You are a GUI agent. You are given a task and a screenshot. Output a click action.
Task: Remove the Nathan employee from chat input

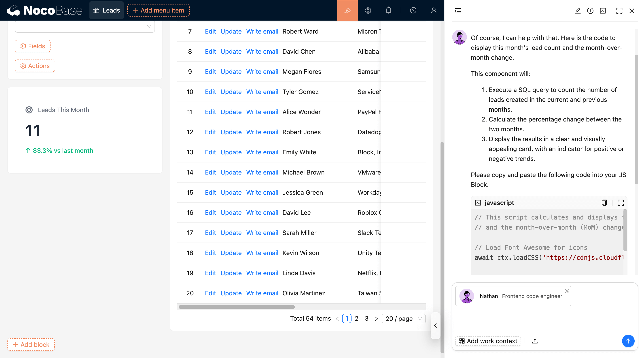(566, 291)
